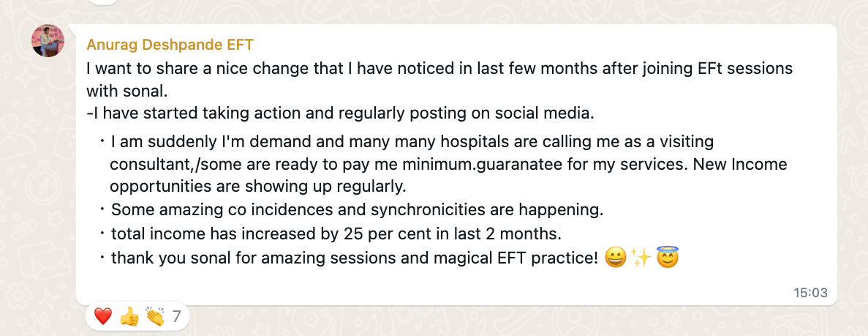Click the partial reaction pill above the message
This screenshot has height=336, width=868.
[x=102, y=2]
